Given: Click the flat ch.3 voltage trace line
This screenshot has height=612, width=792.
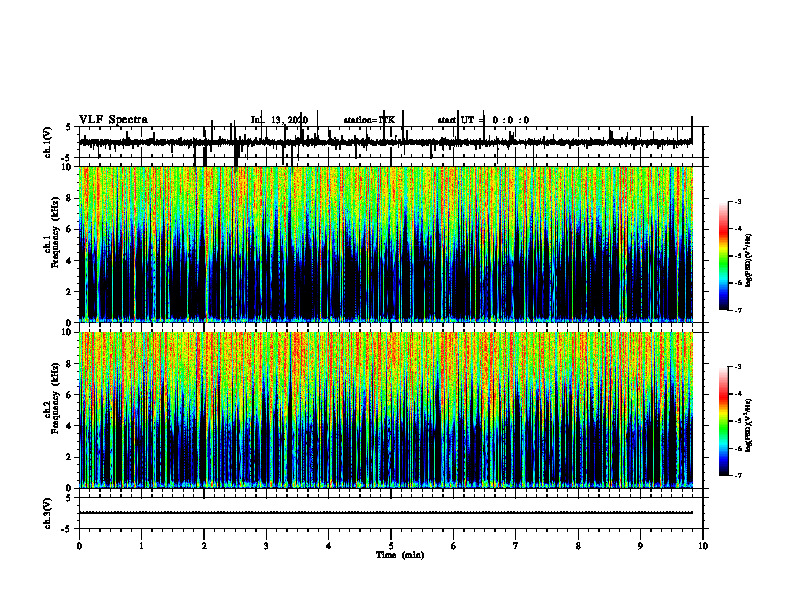Looking at the screenshot, I should [385, 513].
